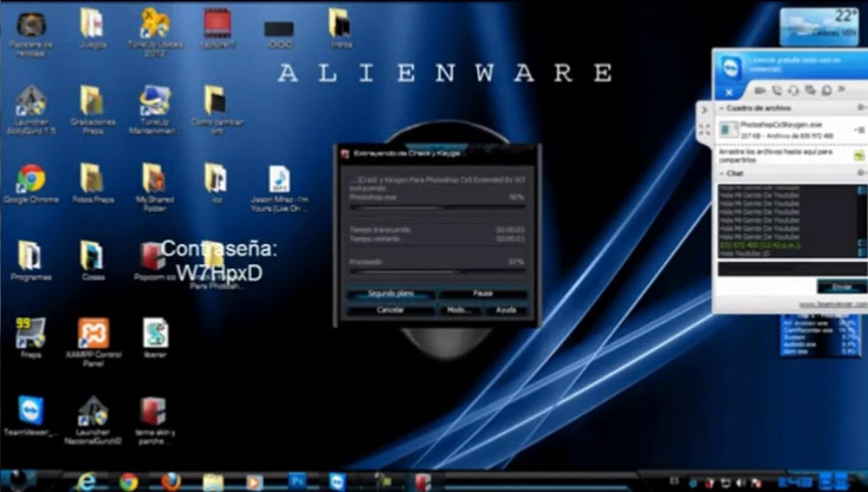Click the headset audio icon in TeamViewer
This screenshot has height=492, width=868.
[793, 90]
